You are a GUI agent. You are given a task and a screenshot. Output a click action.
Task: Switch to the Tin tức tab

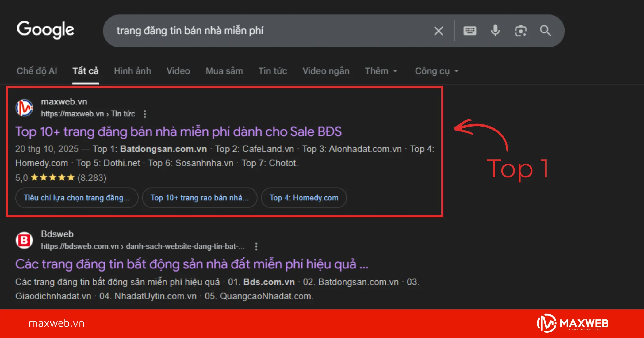click(273, 71)
